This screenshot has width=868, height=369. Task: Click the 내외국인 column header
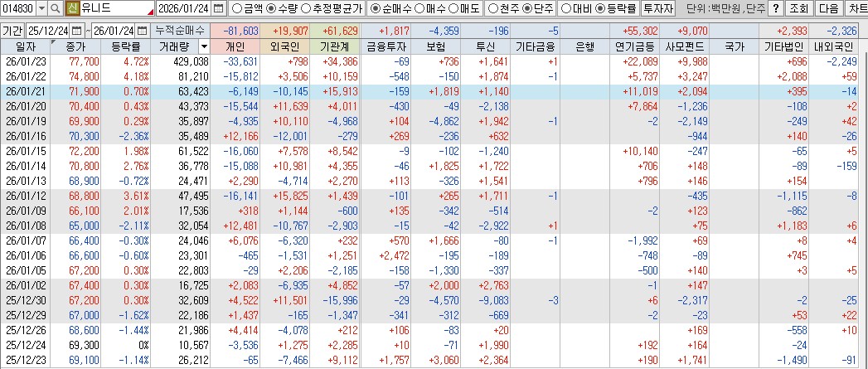pos(835,47)
